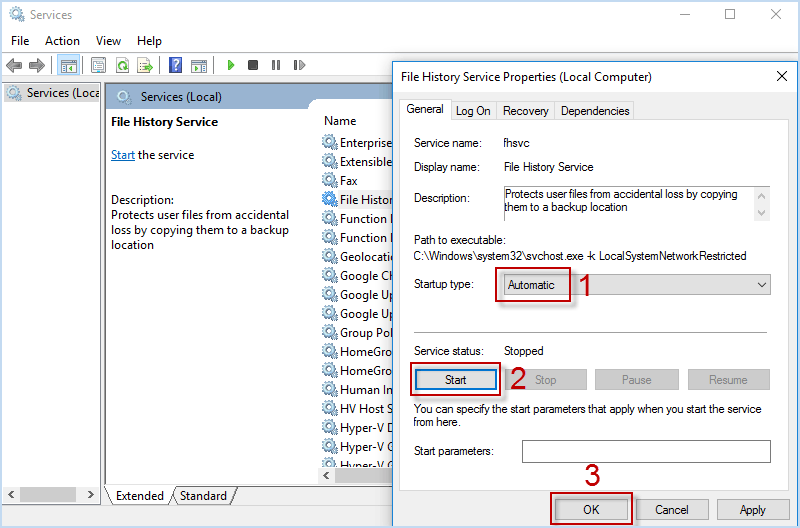Screen dimensions: 800x528
Task: Click the Pause Service toolbar icon
Action: 275,65
